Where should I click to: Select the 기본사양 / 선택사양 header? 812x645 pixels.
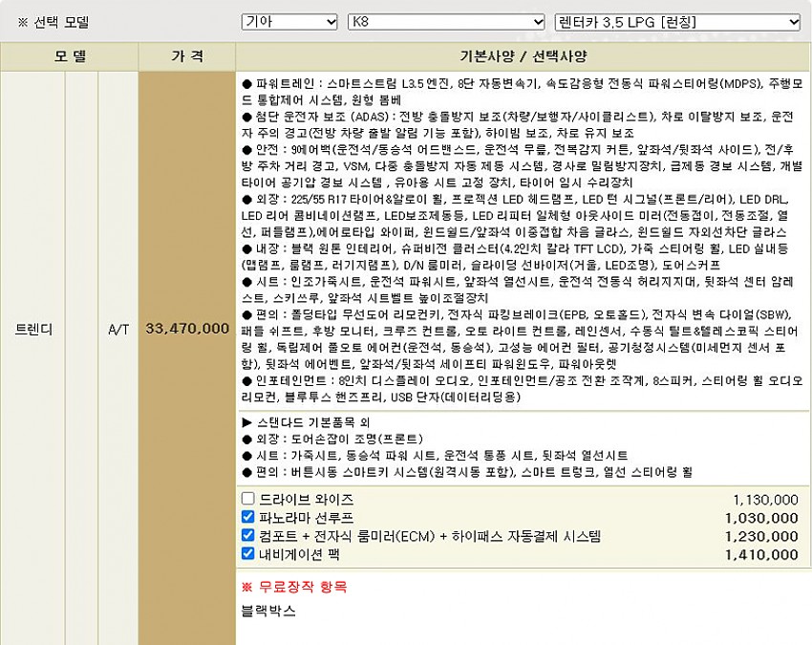coord(522,56)
